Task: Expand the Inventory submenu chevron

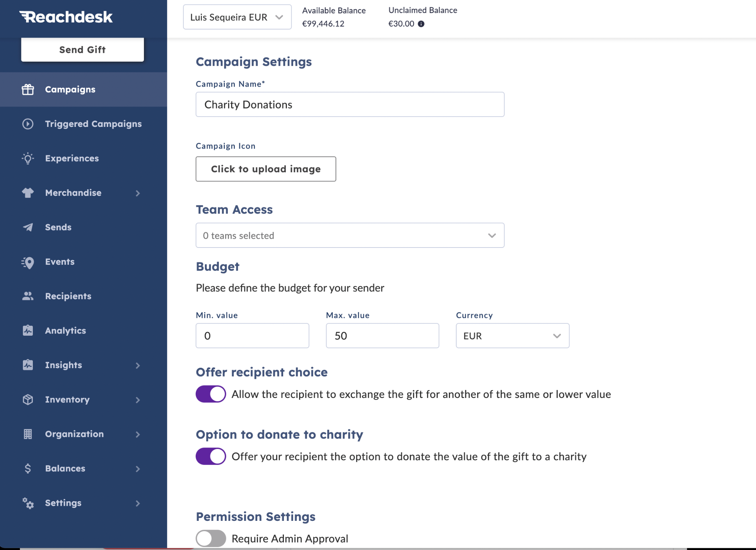Action: click(x=138, y=400)
